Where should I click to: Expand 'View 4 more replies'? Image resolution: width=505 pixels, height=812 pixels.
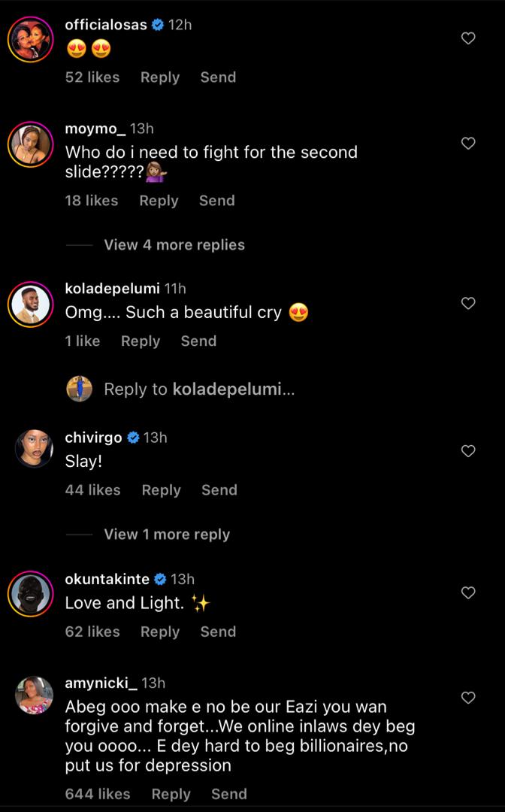pos(174,245)
